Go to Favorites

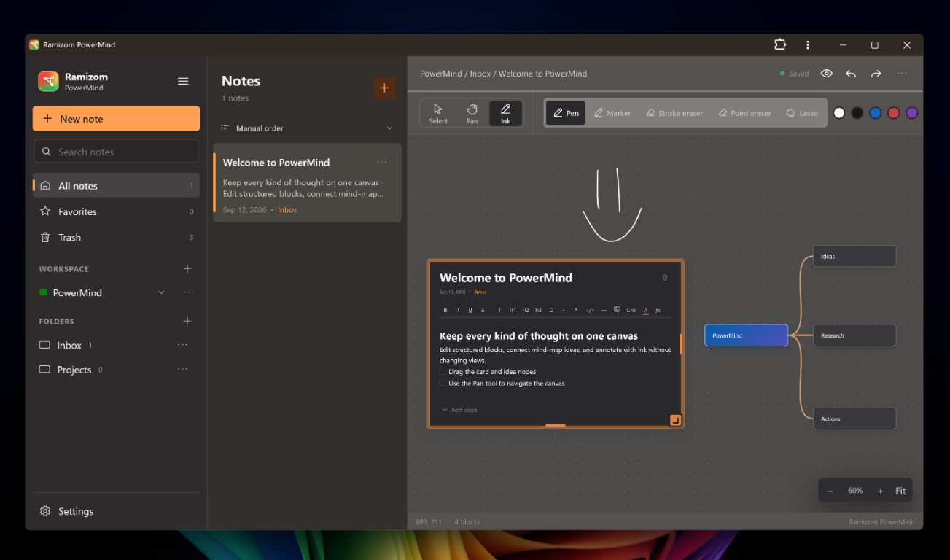pyautogui.click(x=116, y=211)
